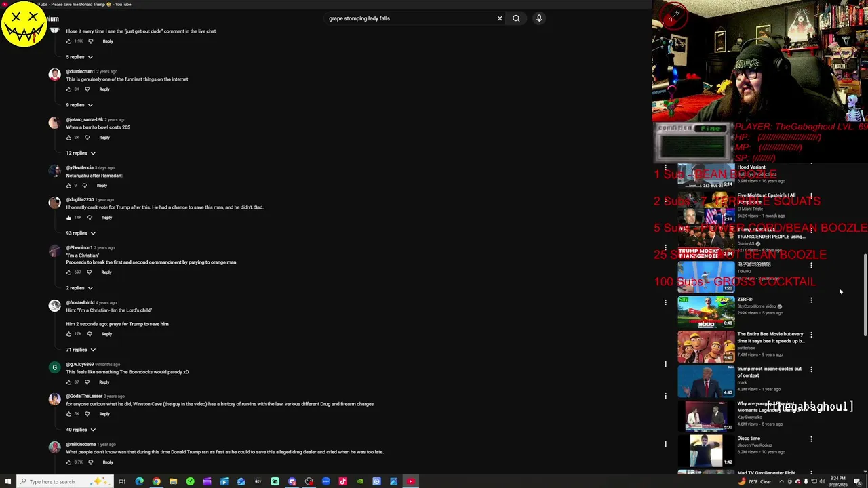Open @frostedbirdd channel name link

(x=80, y=303)
